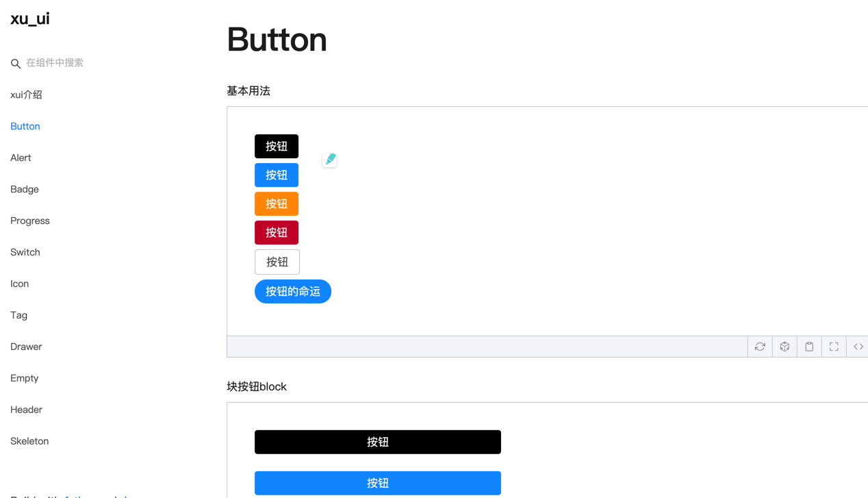This screenshot has width=868, height=498.
Task: Copy code with the clipboard icon
Action: [809, 347]
